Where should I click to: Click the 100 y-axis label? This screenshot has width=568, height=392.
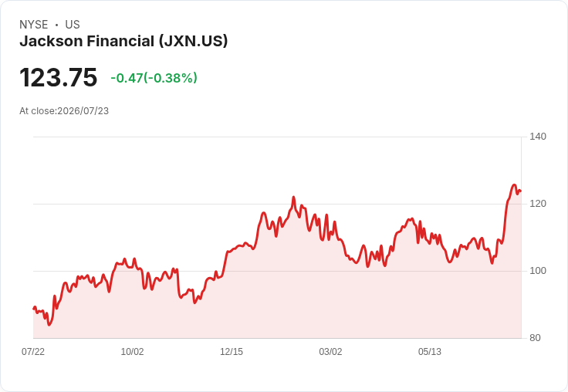pyautogui.click(x=538, y=271)
